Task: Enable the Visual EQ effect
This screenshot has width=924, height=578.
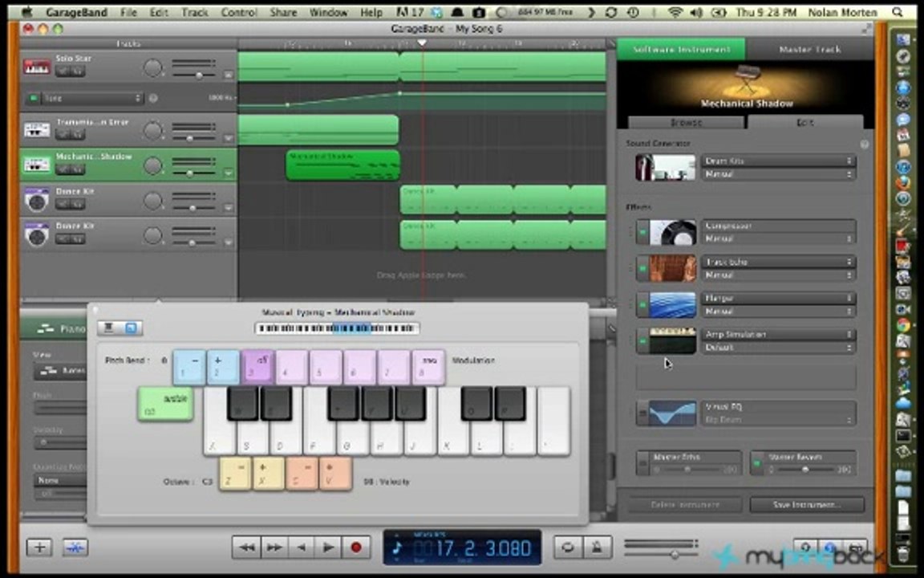Action: coord(642,413)
